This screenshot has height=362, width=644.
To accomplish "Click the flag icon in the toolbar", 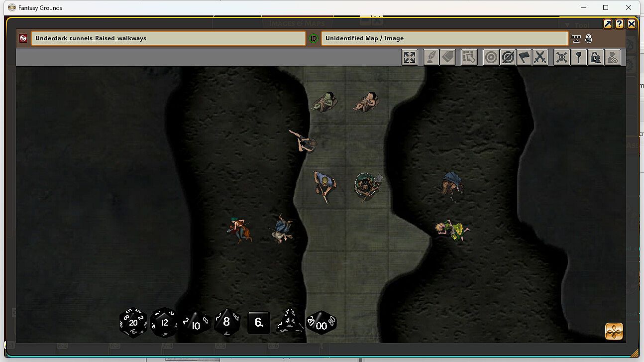I will tap(524, 57).
